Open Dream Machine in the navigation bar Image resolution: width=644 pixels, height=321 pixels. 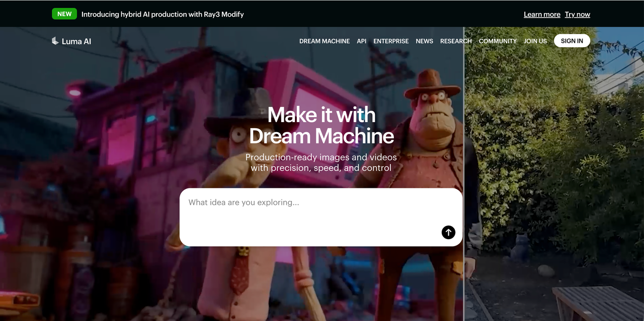pos(324,41)
